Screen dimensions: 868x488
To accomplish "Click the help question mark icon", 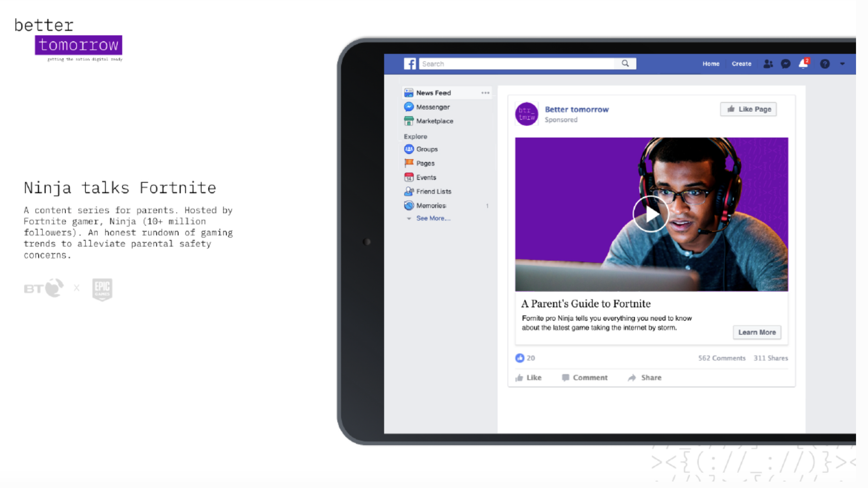I will coord(825,64).
